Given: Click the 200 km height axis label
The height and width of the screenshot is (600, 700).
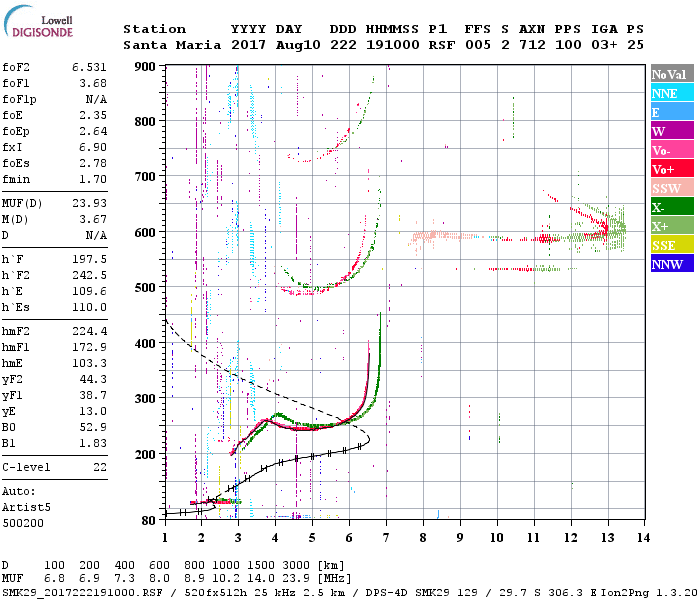Looking at the screenshot, I should click(145, 454).
